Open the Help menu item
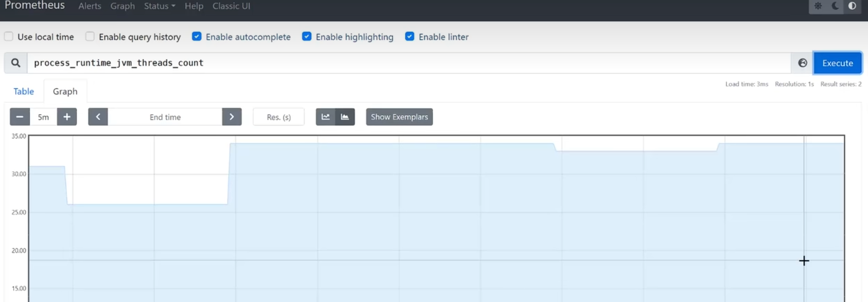868x302 pixels. tap(194, 6)
